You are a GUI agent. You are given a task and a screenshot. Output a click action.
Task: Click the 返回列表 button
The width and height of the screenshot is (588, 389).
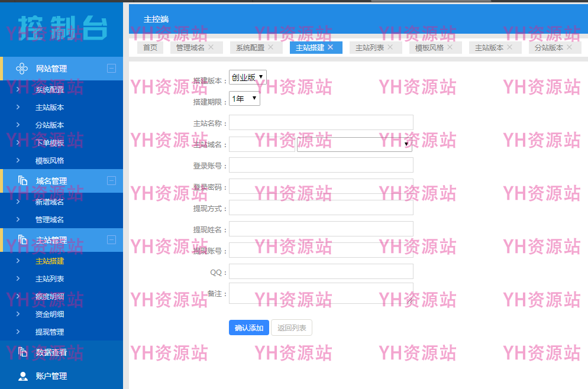click(x=292, y=328)
